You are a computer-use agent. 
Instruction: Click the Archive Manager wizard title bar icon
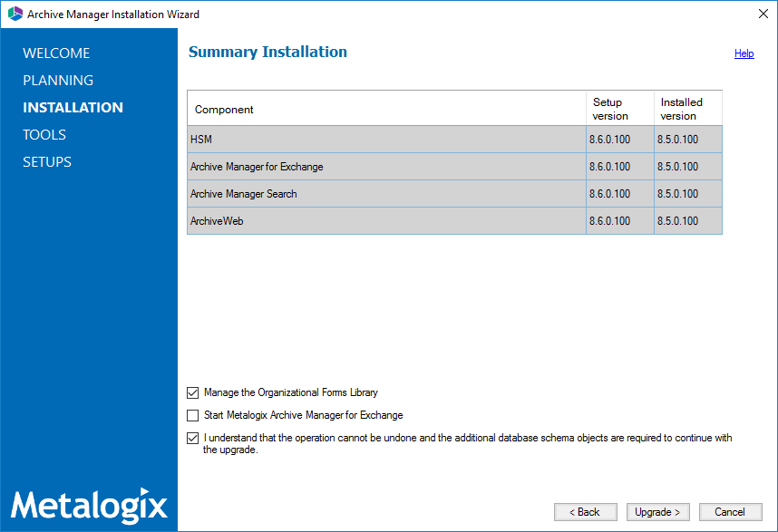point(15,14)
